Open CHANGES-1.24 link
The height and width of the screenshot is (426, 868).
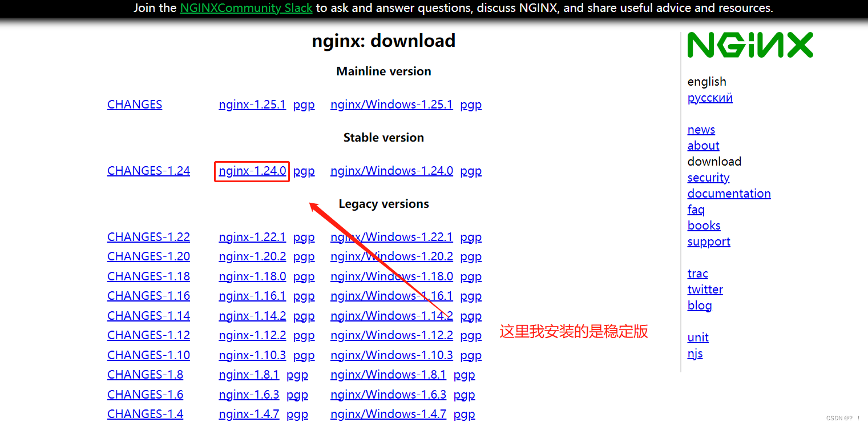point(148,171)
